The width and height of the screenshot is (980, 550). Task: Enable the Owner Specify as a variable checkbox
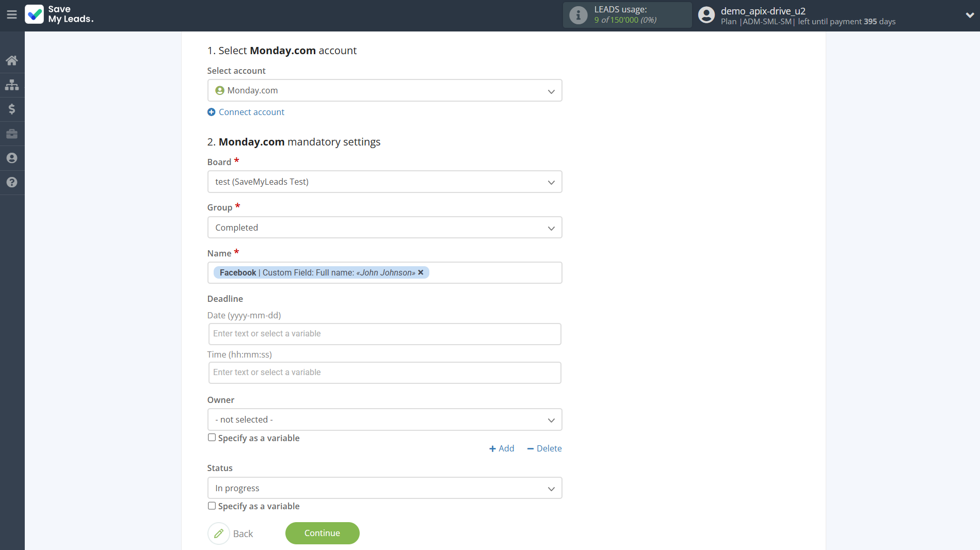point(212,437)
